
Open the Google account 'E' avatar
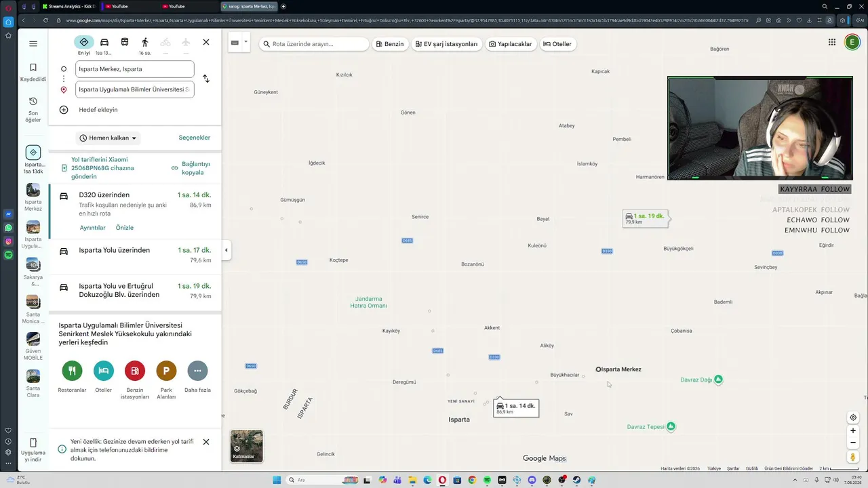[852, 42]
